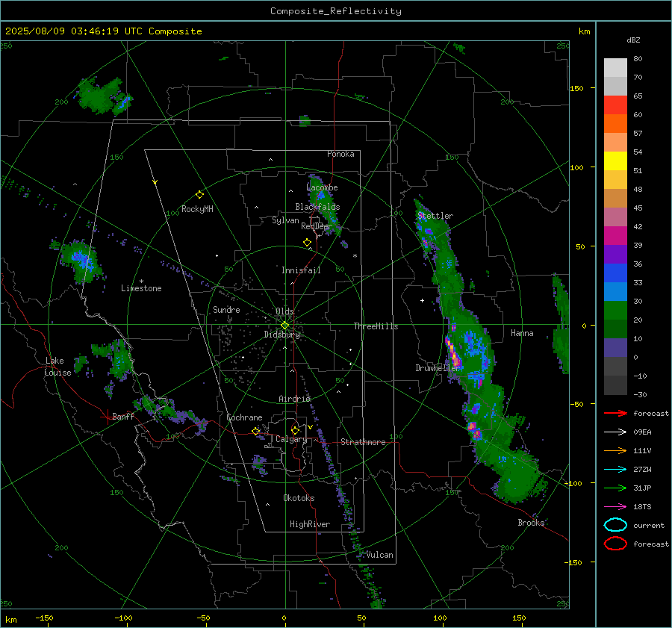Click the Ponoka city label
The height and width of the screenshot is (628, 672).
(x=340, y=154)
